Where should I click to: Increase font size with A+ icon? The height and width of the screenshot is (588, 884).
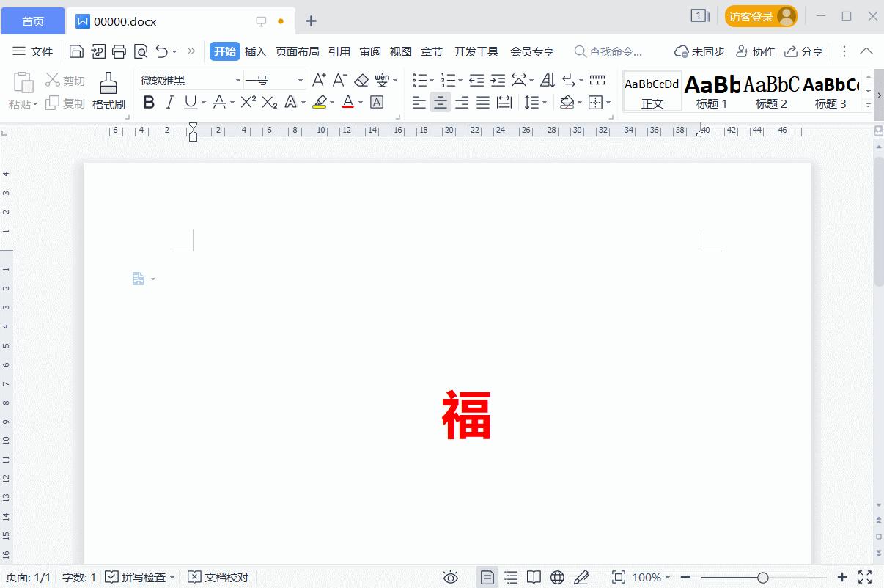click(x=319, y=80)
